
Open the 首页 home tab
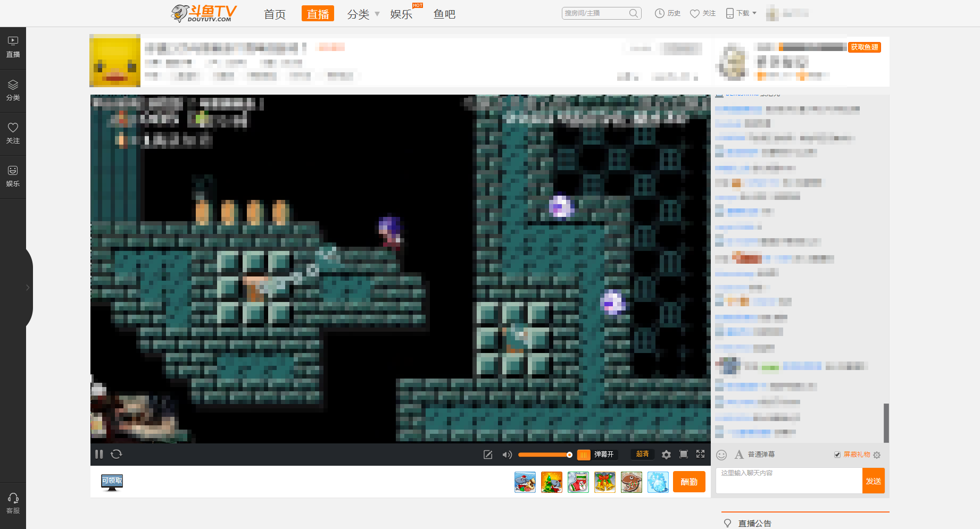click(275, 14)
